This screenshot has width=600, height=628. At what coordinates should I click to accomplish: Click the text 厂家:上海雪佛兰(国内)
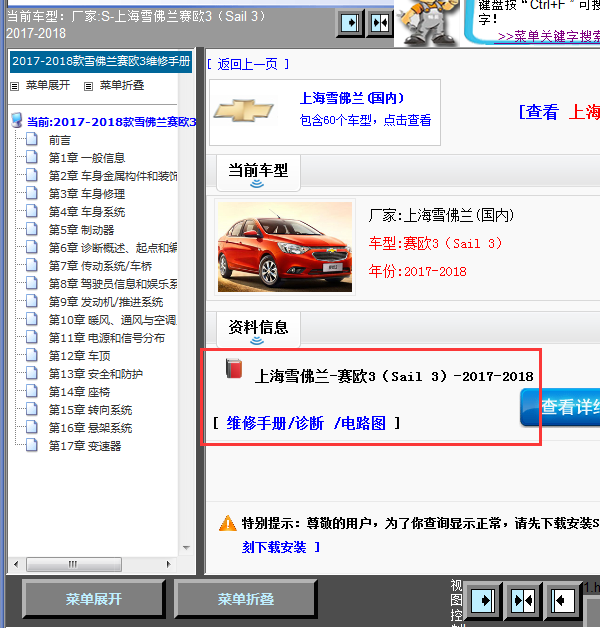[441, 215]
